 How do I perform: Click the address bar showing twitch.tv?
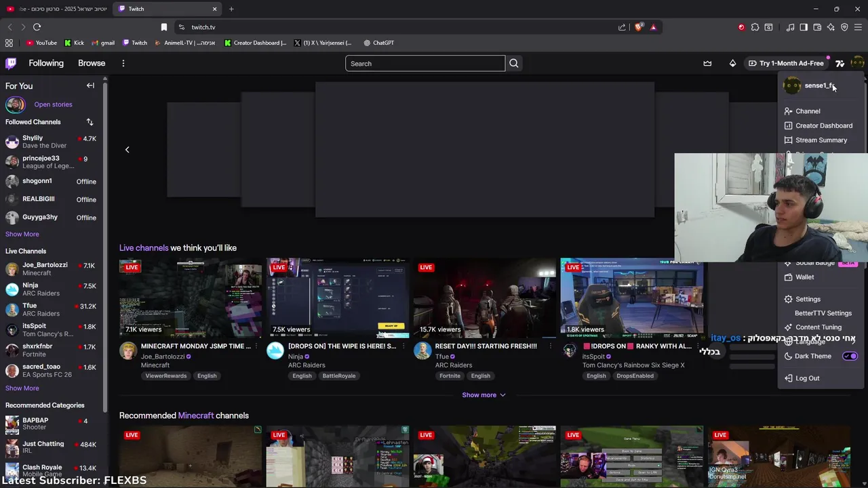(x=393, y=27)
